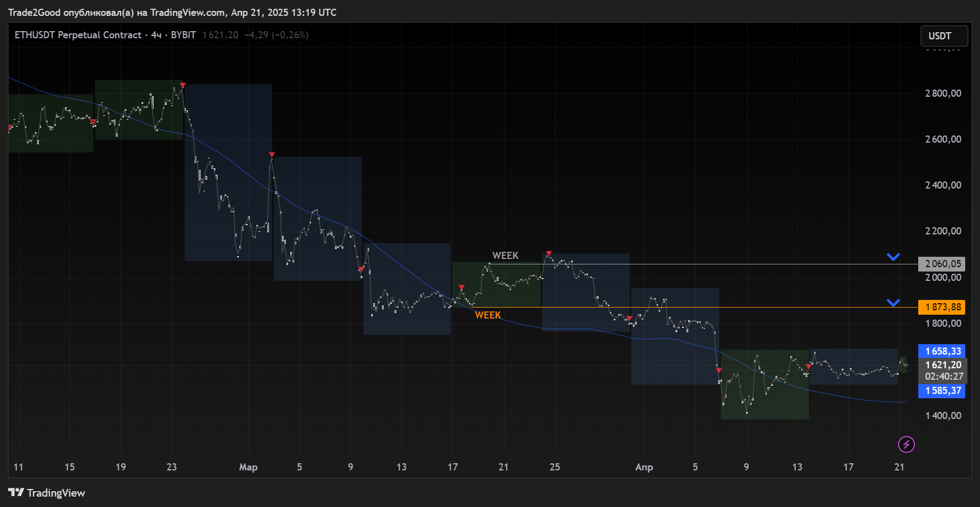Click the TradingView logo at bottom left
Viewport: 980px width, 507px height.
tap(47, 493)
